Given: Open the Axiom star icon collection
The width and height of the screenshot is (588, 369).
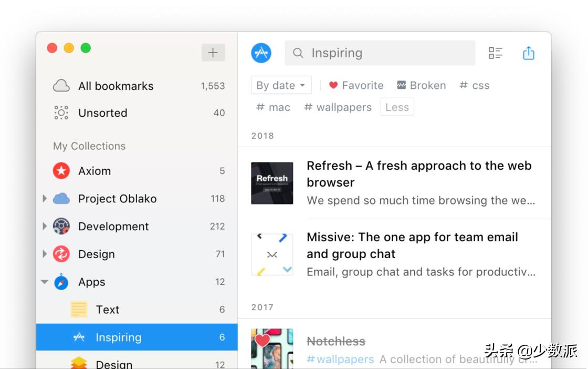Looking at the screenshot, I should coord(61,171).
